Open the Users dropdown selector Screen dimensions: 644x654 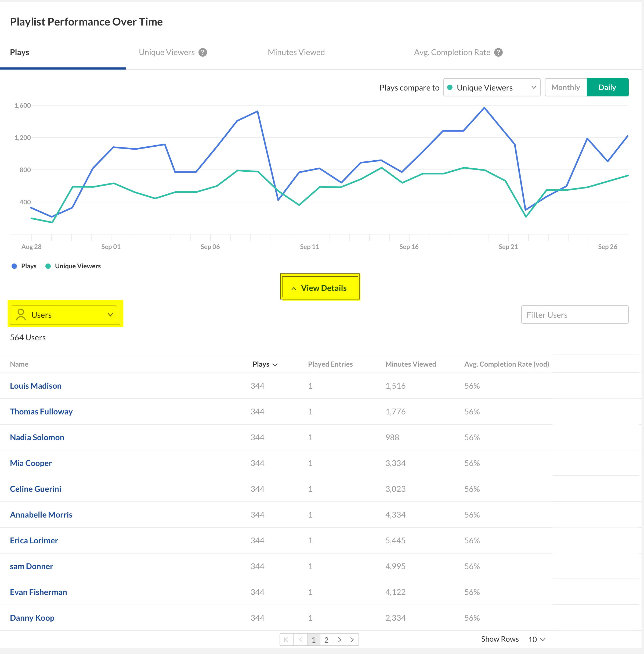[x=64, y=315]
